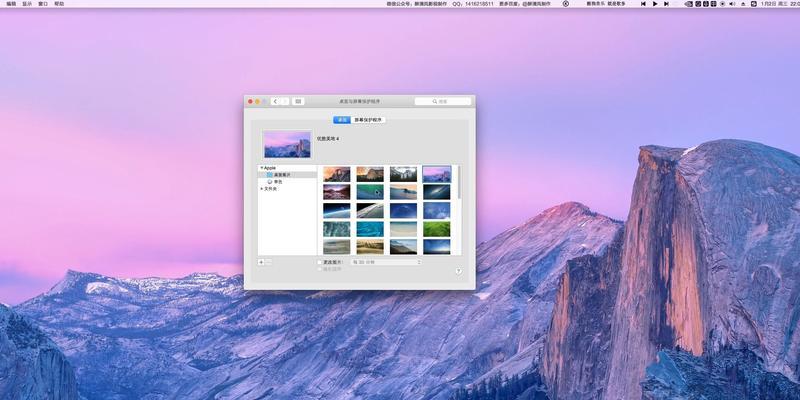Choose the pale beige-blue gradient wallpaper
Viewport: 800px width, 400px height.
pos(403,229)
